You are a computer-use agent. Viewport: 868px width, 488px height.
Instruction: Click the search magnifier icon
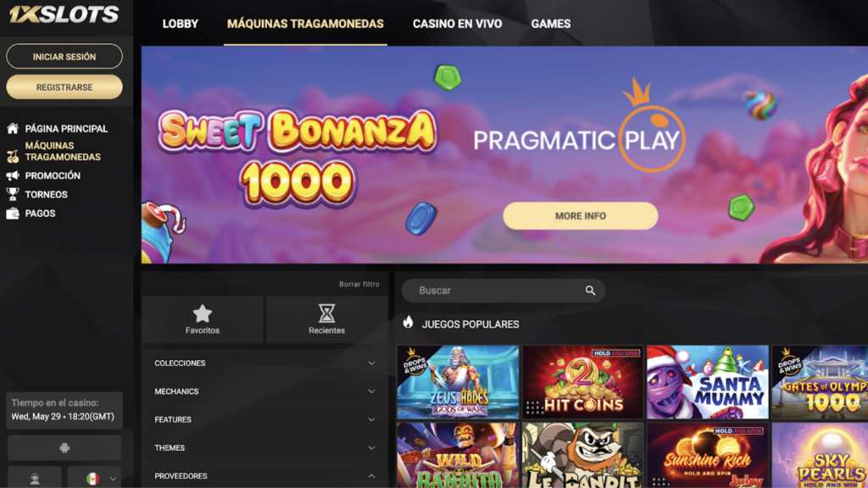(x=590, y=291)
